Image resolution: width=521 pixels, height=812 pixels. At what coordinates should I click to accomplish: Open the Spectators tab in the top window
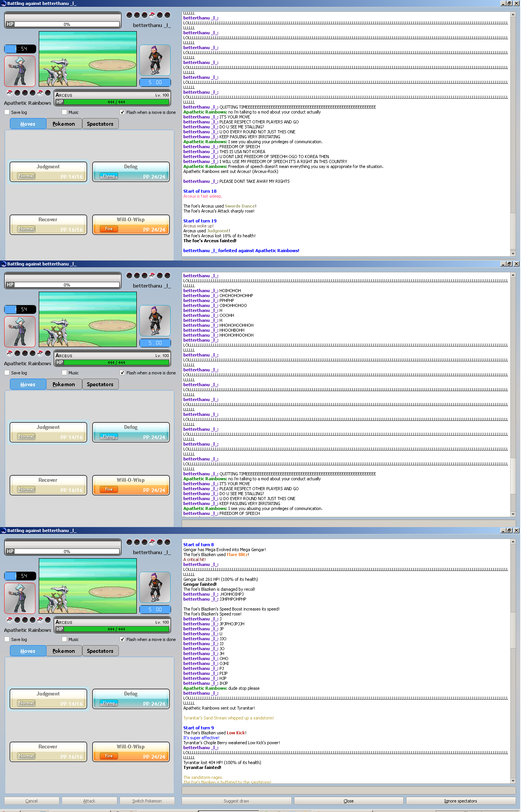click(100, 124)
